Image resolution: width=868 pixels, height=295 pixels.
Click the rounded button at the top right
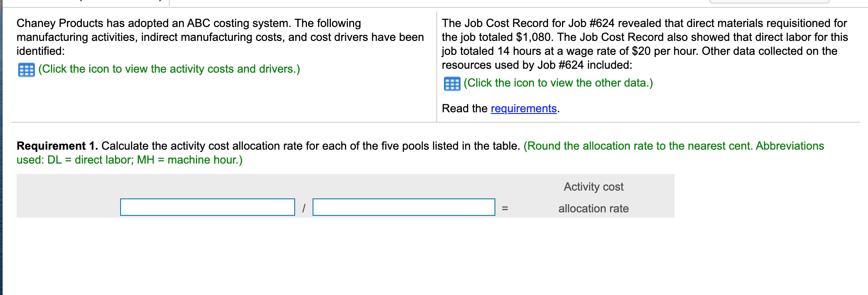point(770,2)
